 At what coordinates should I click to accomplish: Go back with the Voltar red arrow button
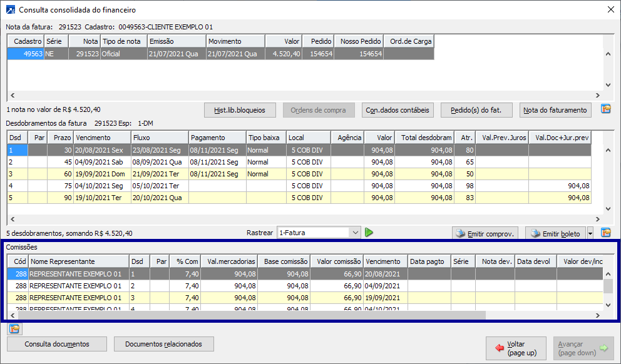516,348
